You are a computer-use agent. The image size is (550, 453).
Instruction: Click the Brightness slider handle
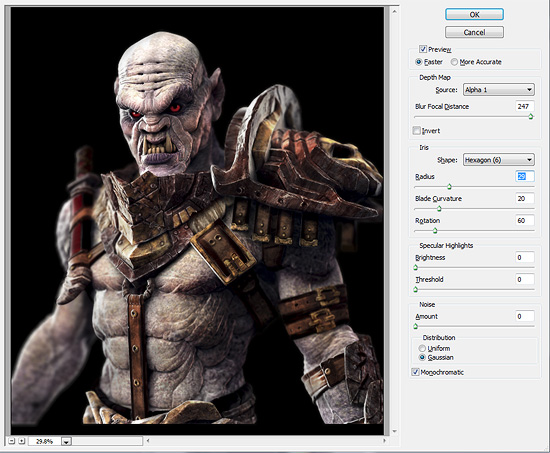coord(416,267)
